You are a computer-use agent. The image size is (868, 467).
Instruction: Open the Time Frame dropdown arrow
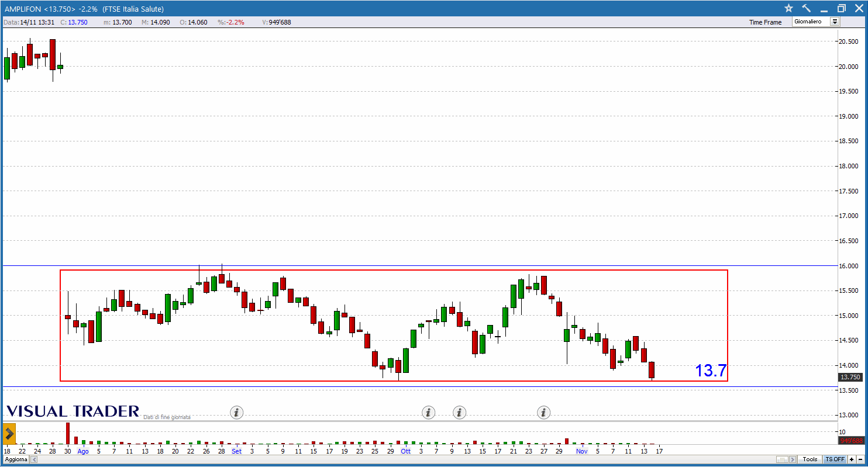pos(835,22)
